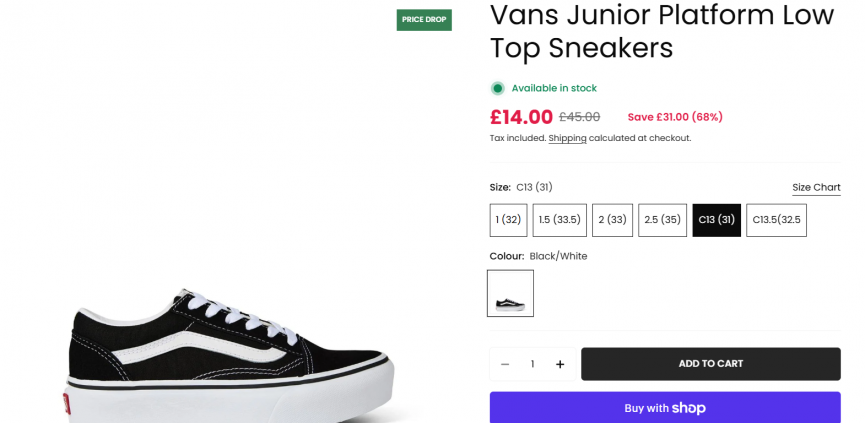Select size 1 (32)

[508, 220]
